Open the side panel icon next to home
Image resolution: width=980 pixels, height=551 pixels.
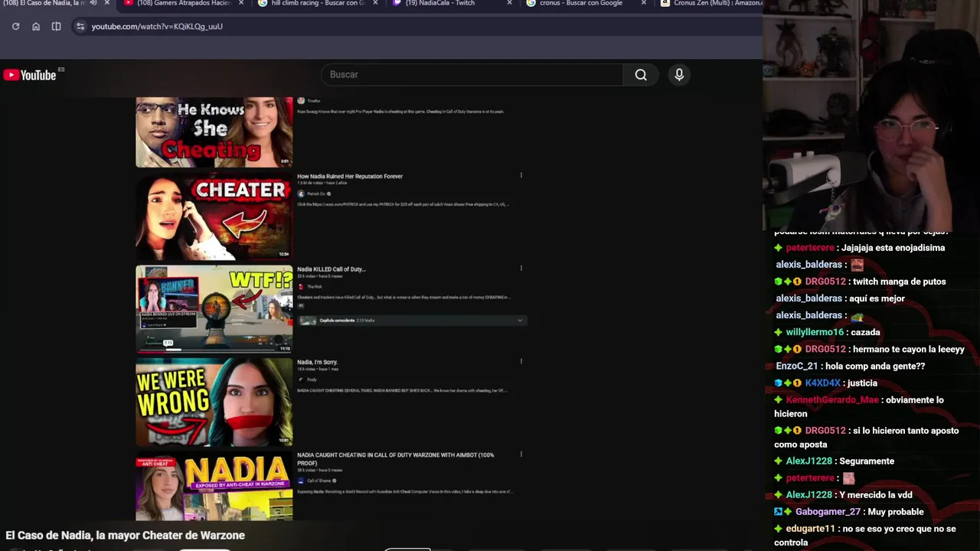[56, 26]
